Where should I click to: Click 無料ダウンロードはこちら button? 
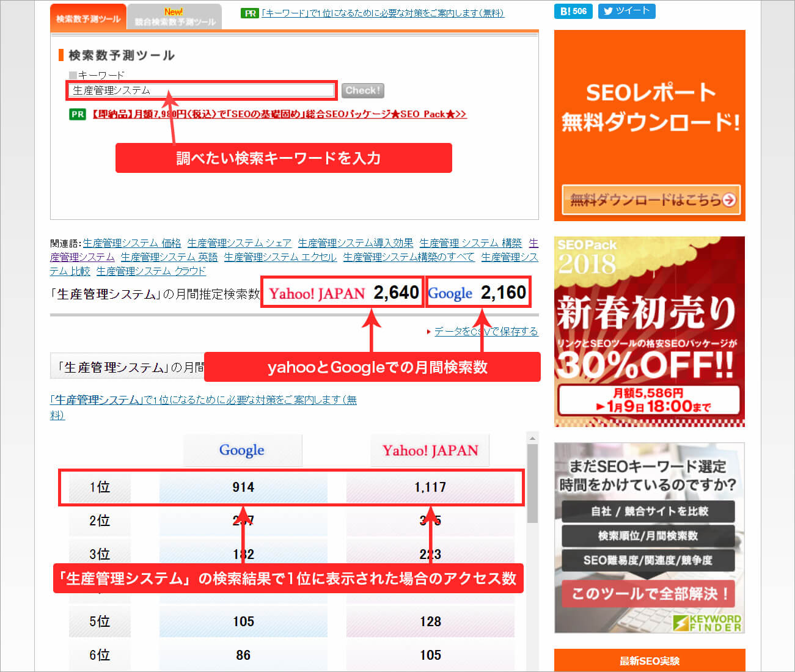[651, 200]
